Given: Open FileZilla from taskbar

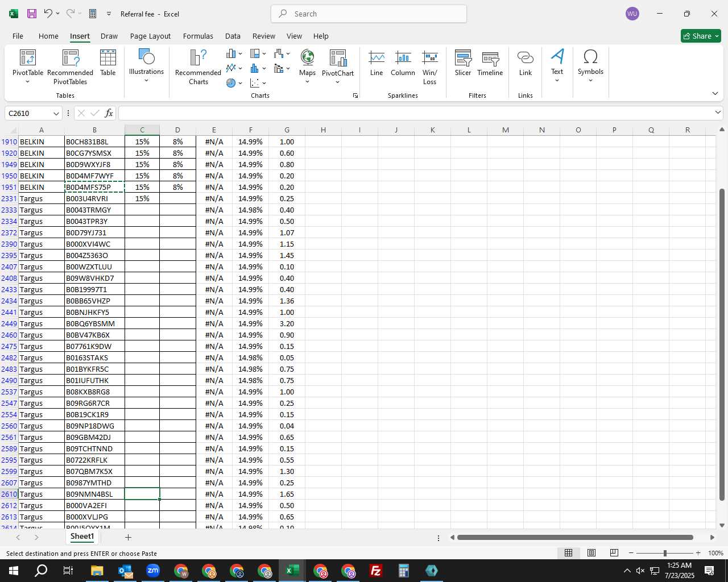Looking at the screenshot, I should 375,571.
